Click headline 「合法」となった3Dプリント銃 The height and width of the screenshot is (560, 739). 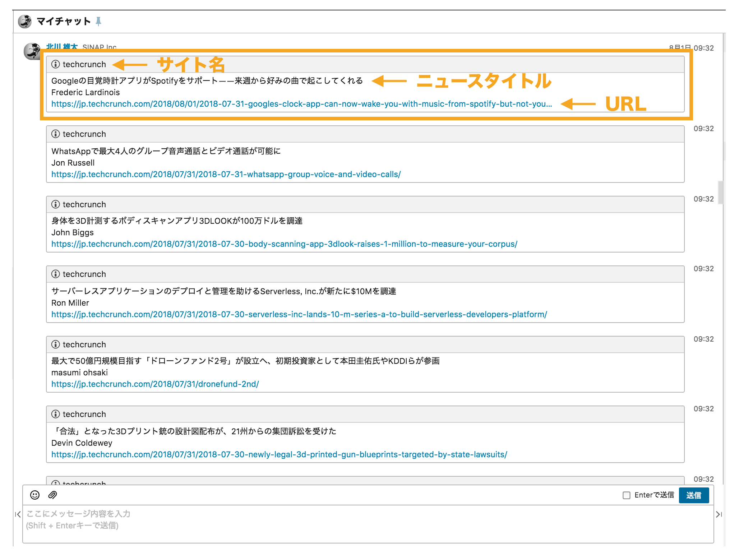[x=194, y=431]
